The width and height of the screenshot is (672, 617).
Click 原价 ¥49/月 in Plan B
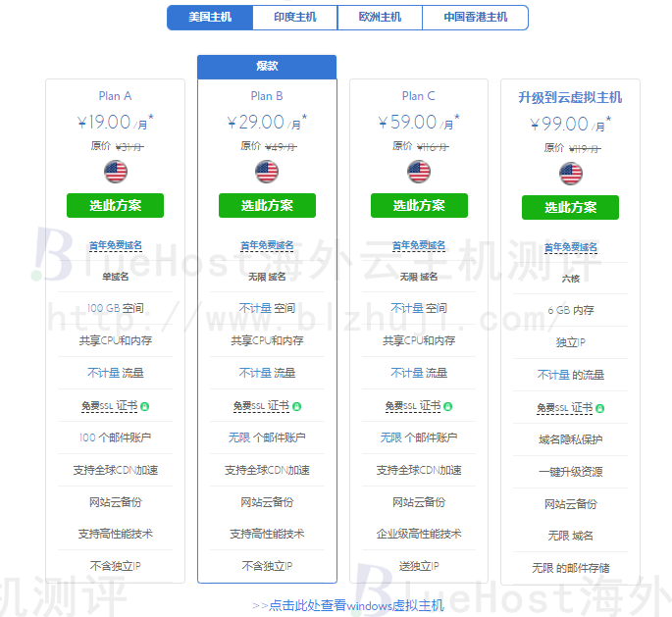pyautogui.click(x=268, y=146)
